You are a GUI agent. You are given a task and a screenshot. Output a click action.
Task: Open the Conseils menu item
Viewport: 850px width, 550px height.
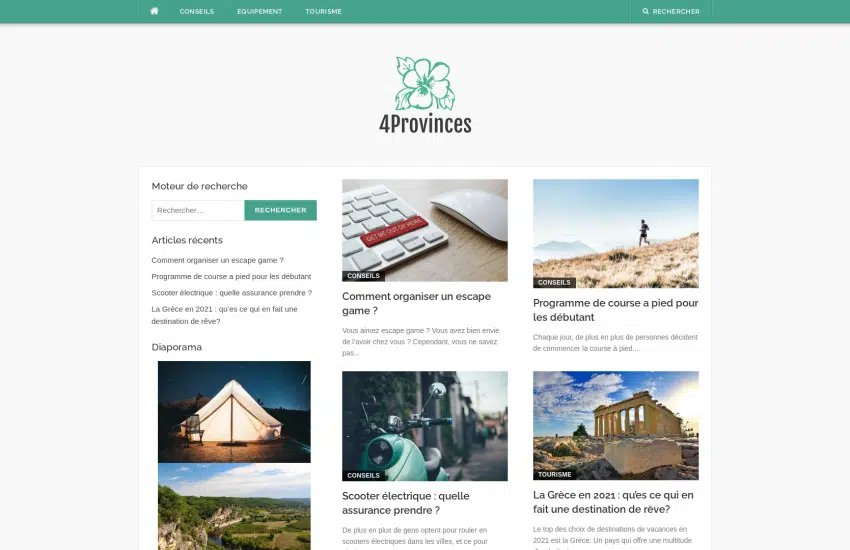197,11
